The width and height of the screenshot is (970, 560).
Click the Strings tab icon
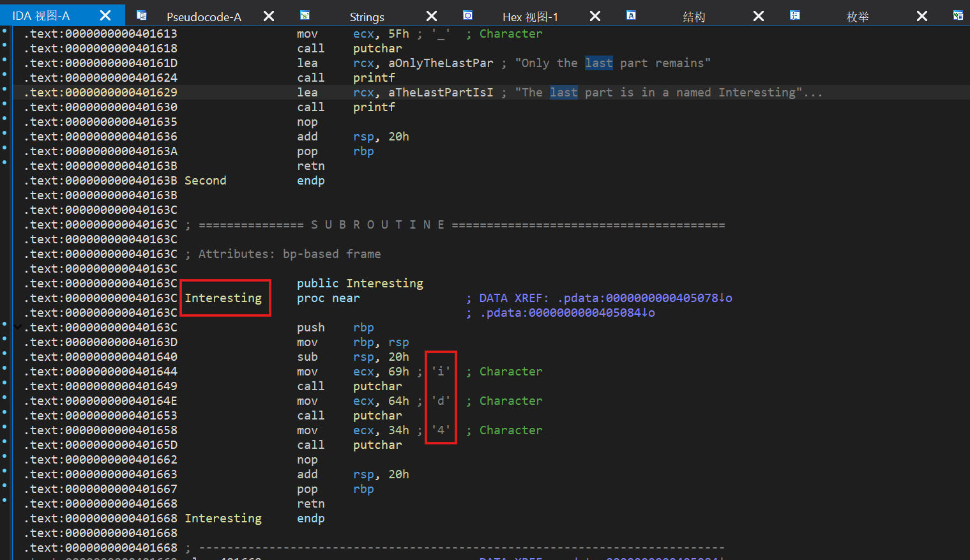(305, 15)
